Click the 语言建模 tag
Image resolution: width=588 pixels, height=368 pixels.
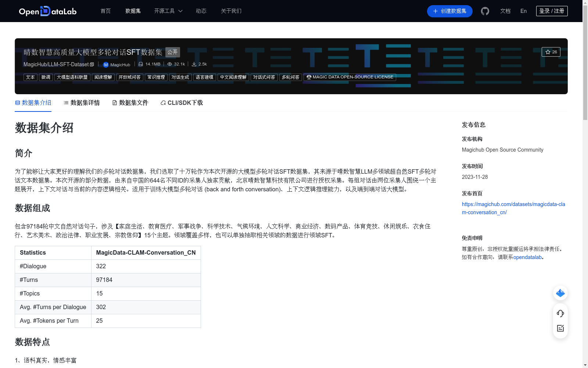205,77
